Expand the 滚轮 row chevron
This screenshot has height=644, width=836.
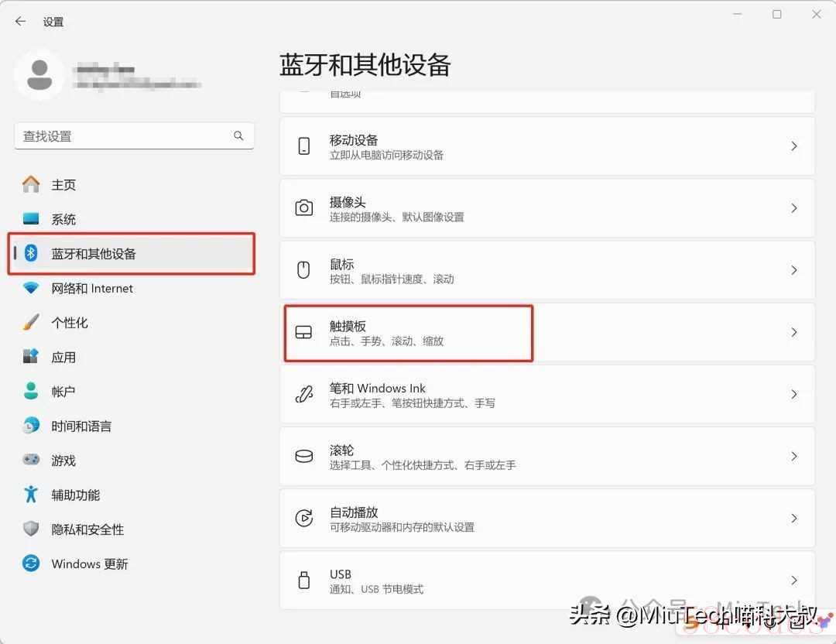(x=794, y=457)
